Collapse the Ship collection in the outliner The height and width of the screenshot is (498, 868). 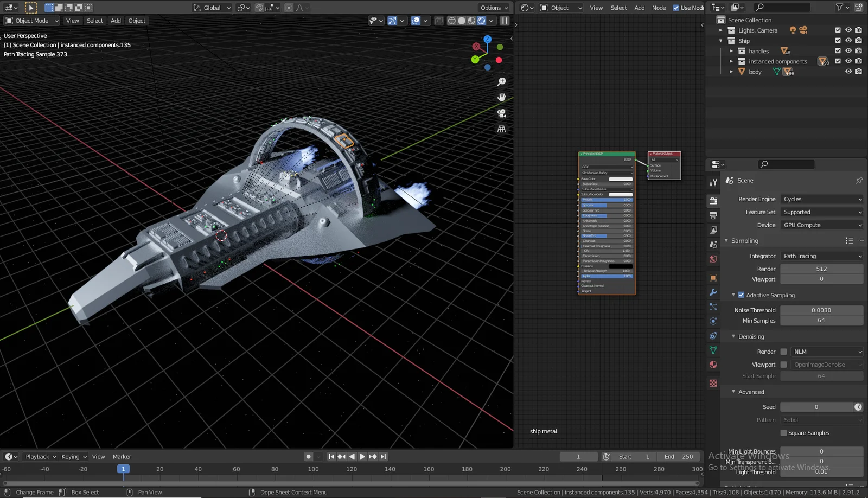[720, 41]
